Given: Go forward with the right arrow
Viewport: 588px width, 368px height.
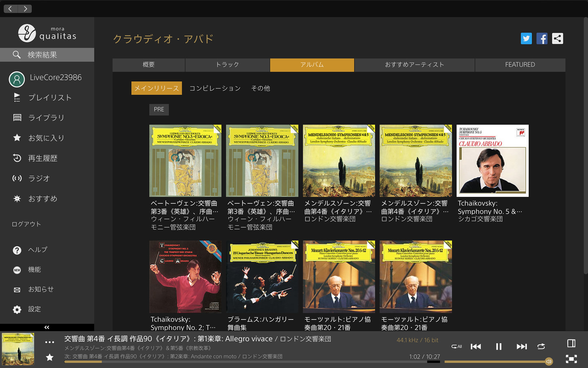Looking at the screenshot, I should [25, 8].
